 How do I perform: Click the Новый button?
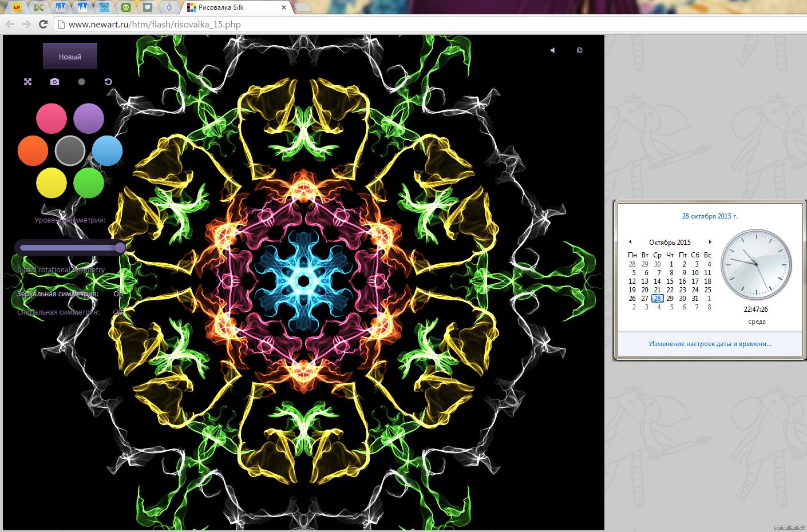tap(70, 57)
